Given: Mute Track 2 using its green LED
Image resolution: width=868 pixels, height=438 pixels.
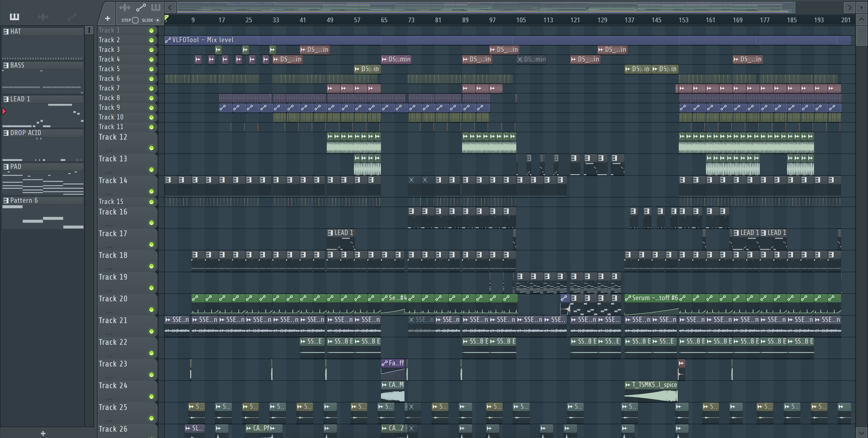Looking at the screenshot, I should pyautogui.click(x=152, y=40).
